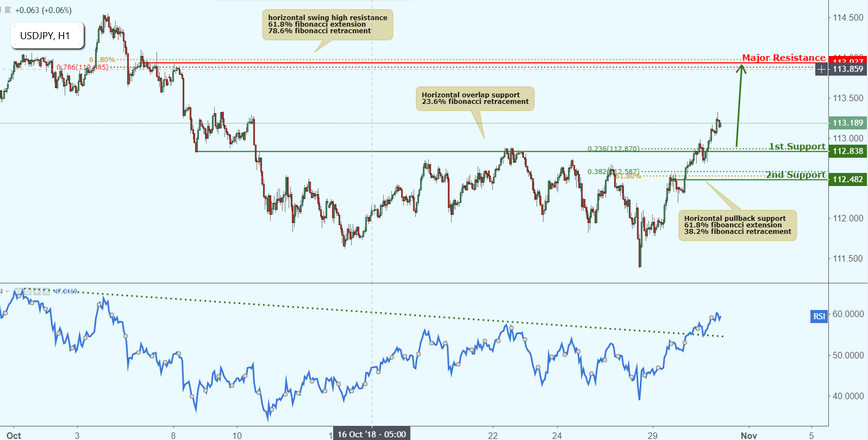Click the 111.500 price scale label
Screen dimensions: 868x440
(848, 258)
